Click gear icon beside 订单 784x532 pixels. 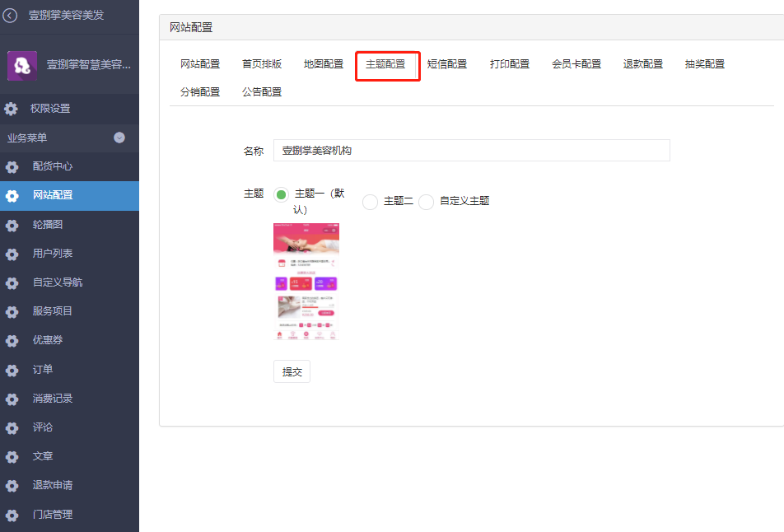point(12,370)
